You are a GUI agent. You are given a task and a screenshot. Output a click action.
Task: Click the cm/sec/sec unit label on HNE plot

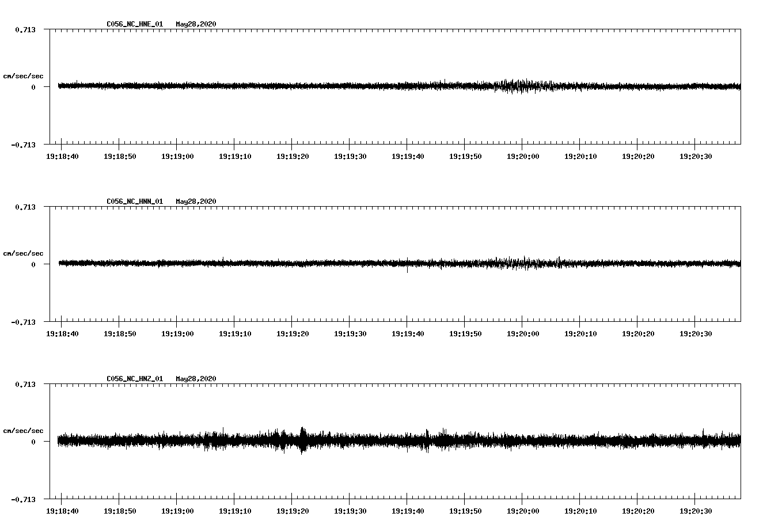(x=23, y=76)
